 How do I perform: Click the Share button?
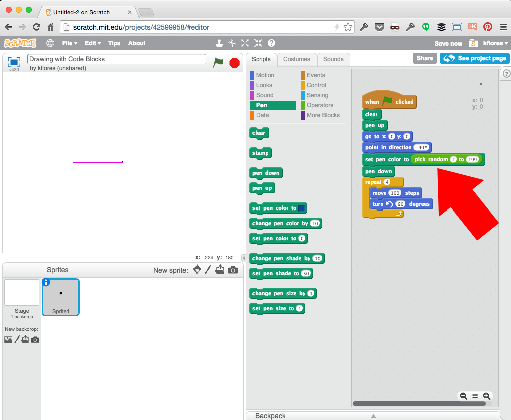425,58
